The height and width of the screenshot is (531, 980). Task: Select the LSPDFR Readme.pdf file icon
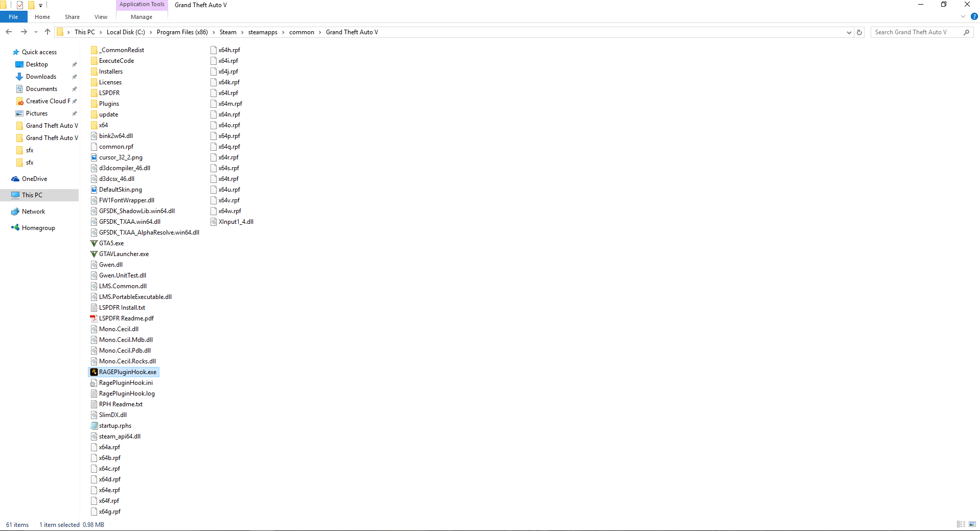(94, 318)
